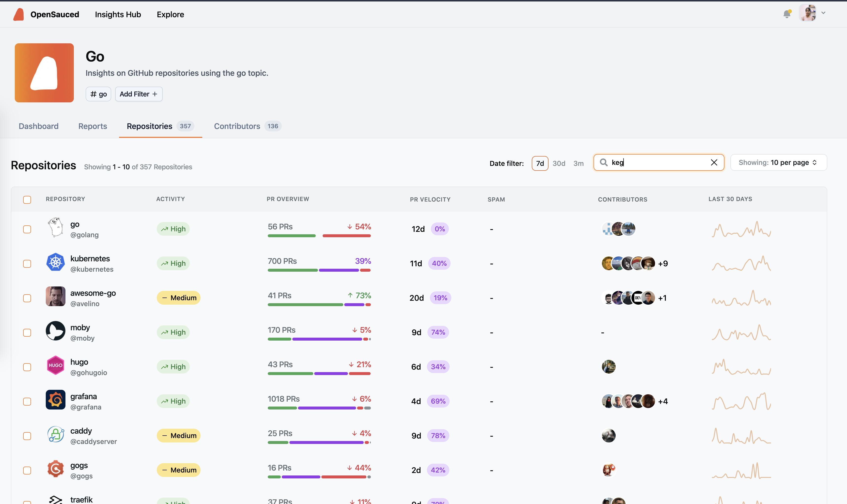This screenshot has height=504, width=847.
Task: Click the gogs mascot icon
Action: click(x=55, y=469)
